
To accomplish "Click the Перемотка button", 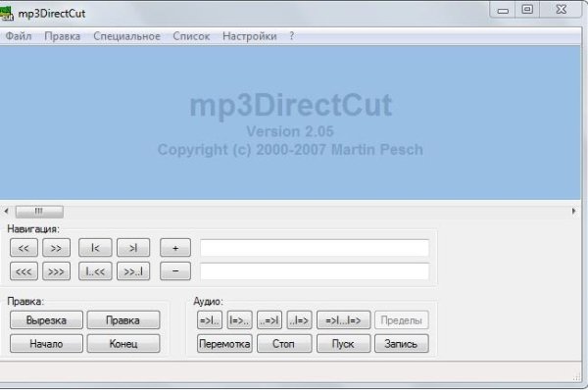I will (224, 344).
